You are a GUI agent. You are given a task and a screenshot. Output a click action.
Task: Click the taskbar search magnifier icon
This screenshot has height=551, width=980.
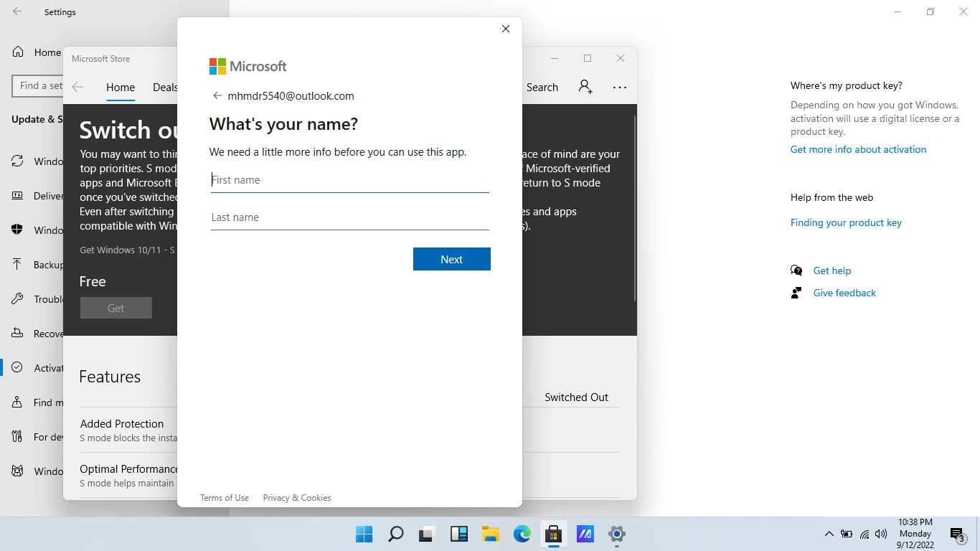(395, 534)
